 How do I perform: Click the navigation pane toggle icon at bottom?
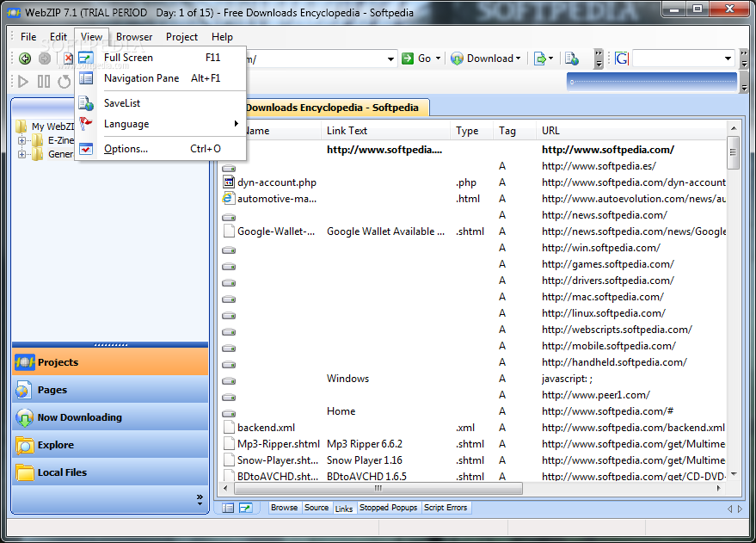pyautogui.click(x=228, y=508)
